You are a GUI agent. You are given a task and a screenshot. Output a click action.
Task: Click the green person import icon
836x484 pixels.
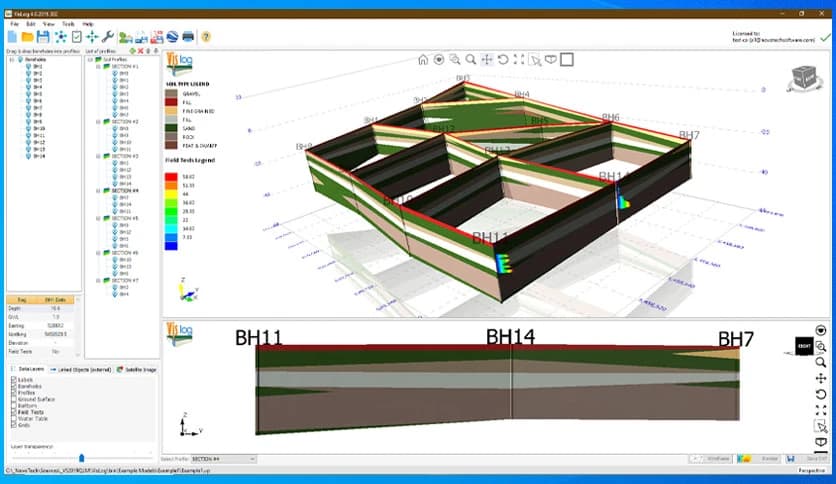[x=125, y=37]
